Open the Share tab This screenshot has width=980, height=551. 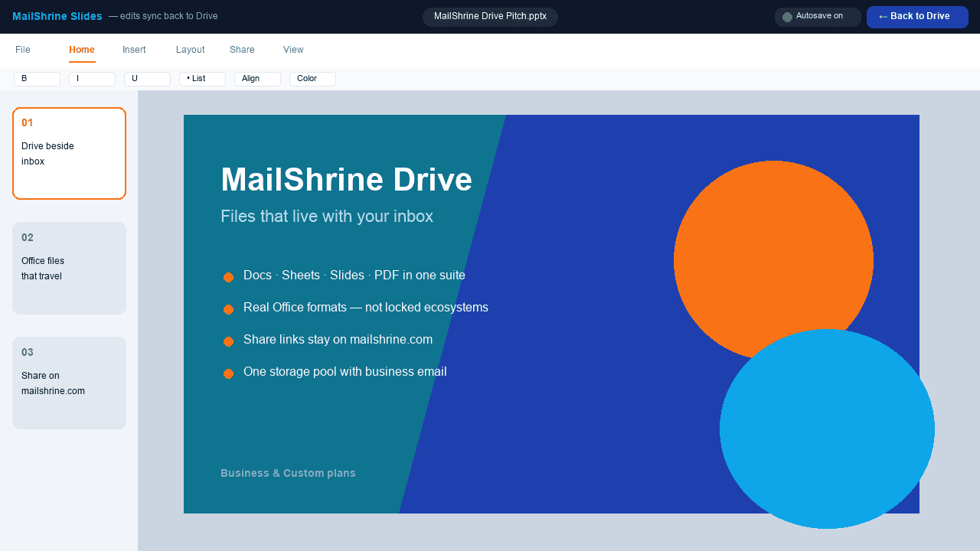click(x=242, y=50)
